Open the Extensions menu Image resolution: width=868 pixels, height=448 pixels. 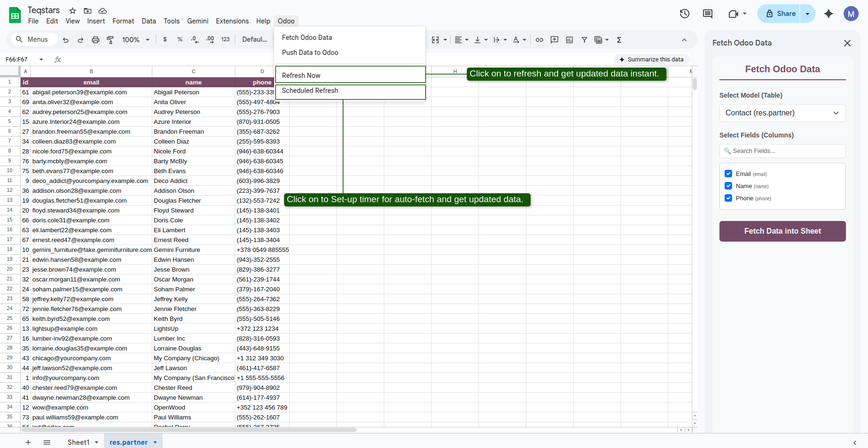pos(232,21)
